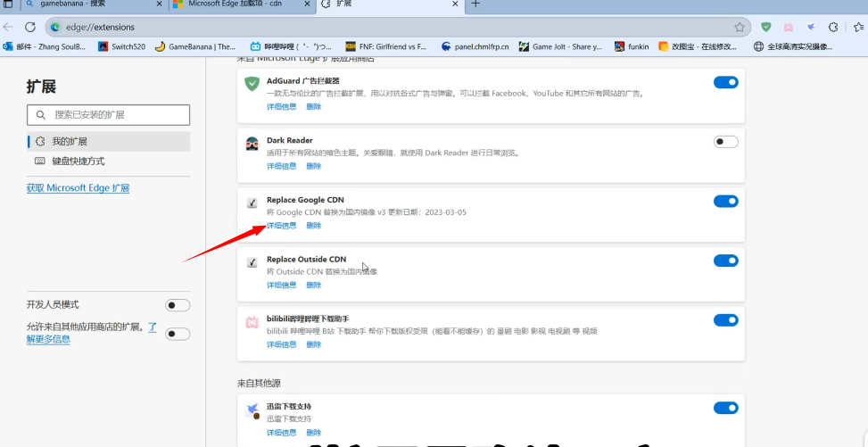
Task: Toggle 开发人员模式 switch
Action: click(178, 305)
